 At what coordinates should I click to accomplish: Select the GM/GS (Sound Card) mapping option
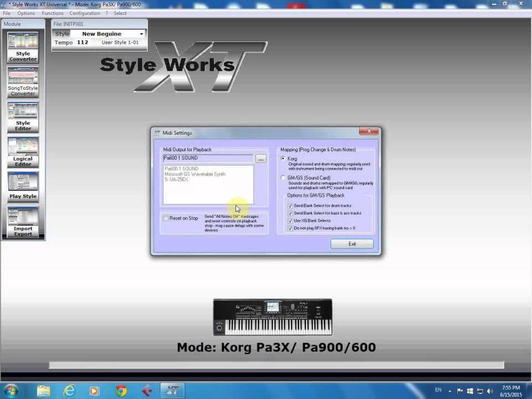coord(283,177)
